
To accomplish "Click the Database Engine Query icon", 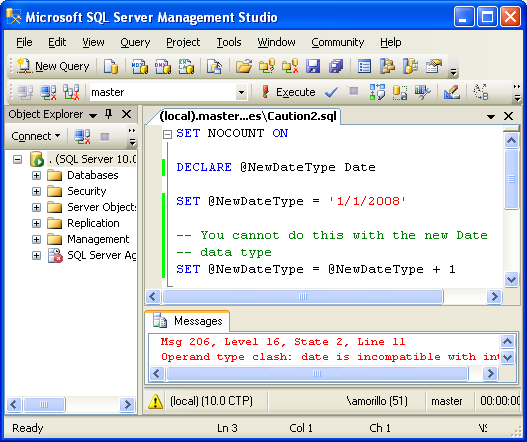I will (x=111, y=66).
